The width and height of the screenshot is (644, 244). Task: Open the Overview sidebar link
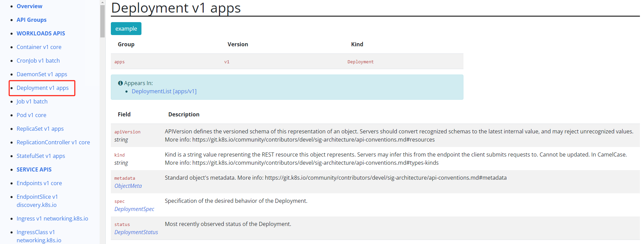[x=29, y=6]
